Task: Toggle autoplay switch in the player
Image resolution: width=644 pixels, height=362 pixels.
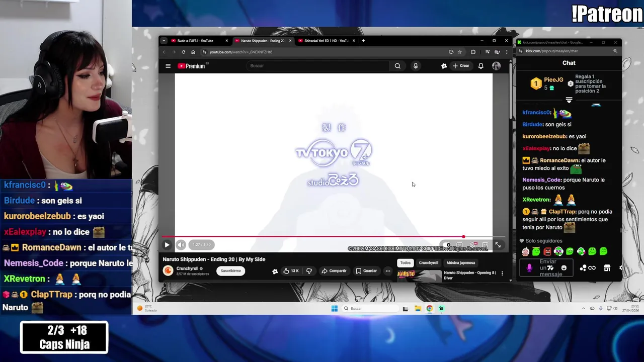Action: pyautogui.click(x=446, y=245)
